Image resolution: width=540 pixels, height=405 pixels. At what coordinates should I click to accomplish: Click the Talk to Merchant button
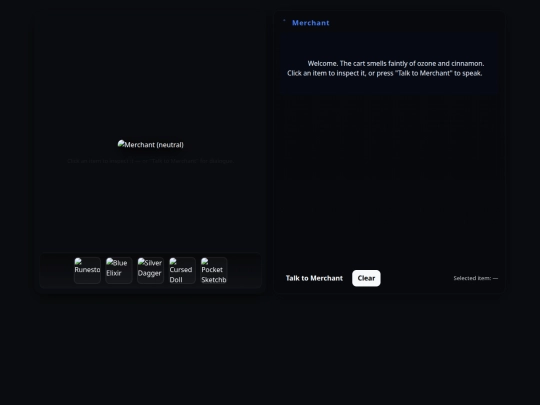click(x=314, y=278)
